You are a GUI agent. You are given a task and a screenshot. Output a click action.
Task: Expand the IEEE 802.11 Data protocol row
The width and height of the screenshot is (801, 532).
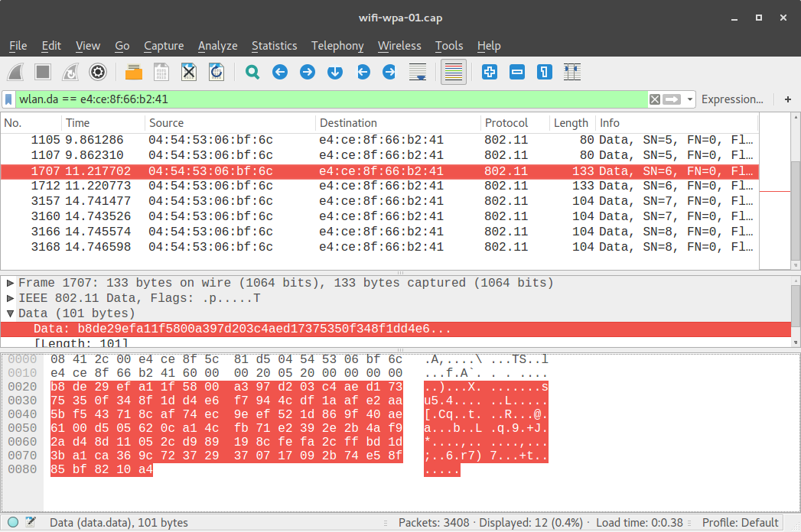pyautogui.click(x=9, y=298)
